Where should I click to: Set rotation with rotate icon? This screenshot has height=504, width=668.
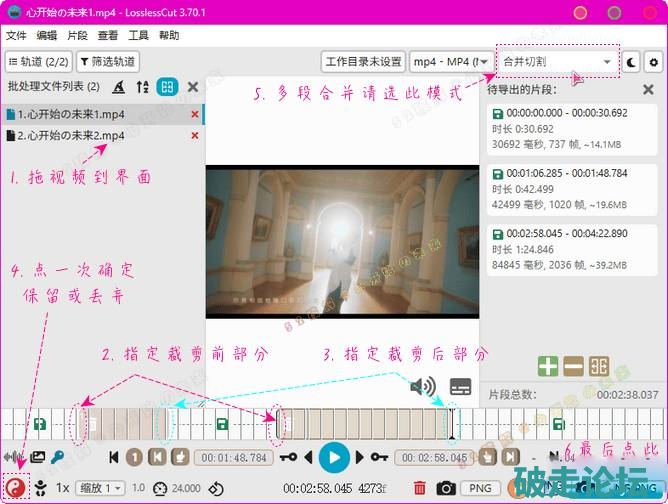click(216, 488)
